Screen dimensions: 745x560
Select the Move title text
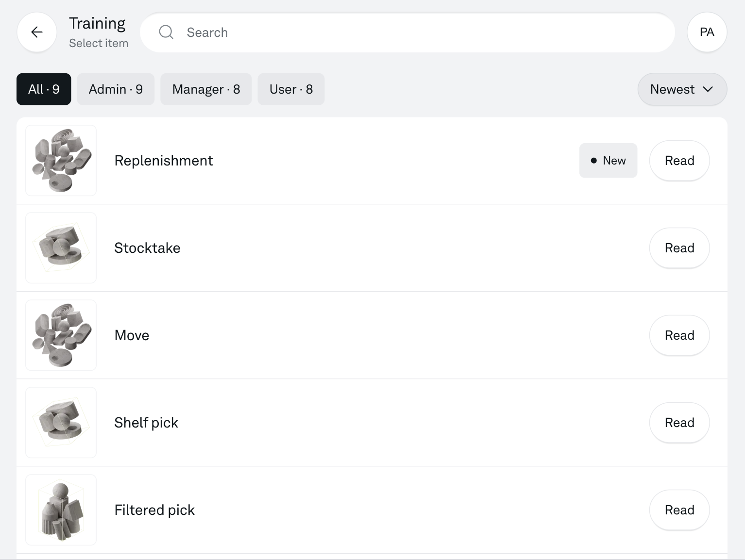click(x=132, y=335)
